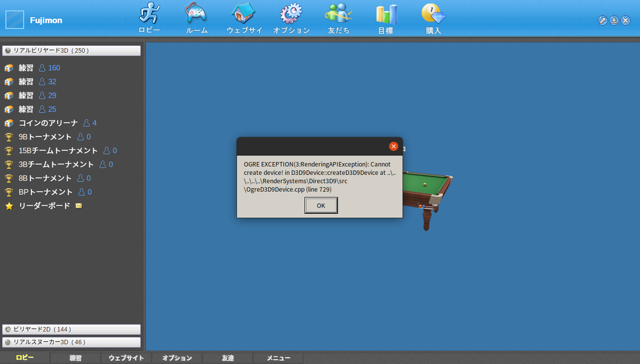Image resolution: width=640 pixels, height=364 pixels.
Task: Switch to the メニュー bottom tab
Action: click(x=278, y=358)
